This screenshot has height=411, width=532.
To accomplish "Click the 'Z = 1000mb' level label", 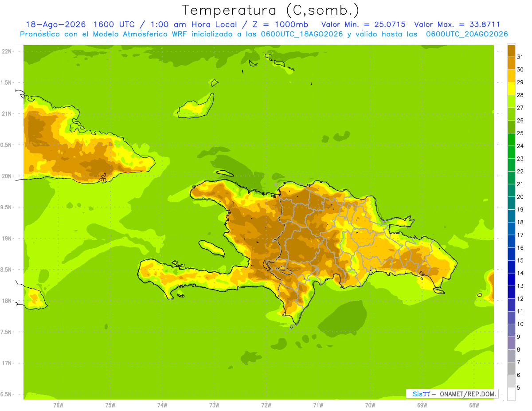I will 280,24.
